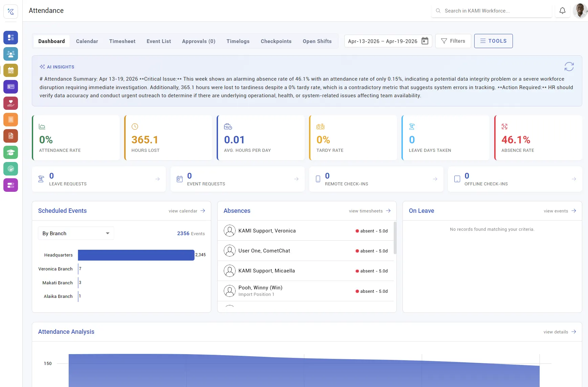Switch to the Open Shifts tab

(x=317, y=41)
